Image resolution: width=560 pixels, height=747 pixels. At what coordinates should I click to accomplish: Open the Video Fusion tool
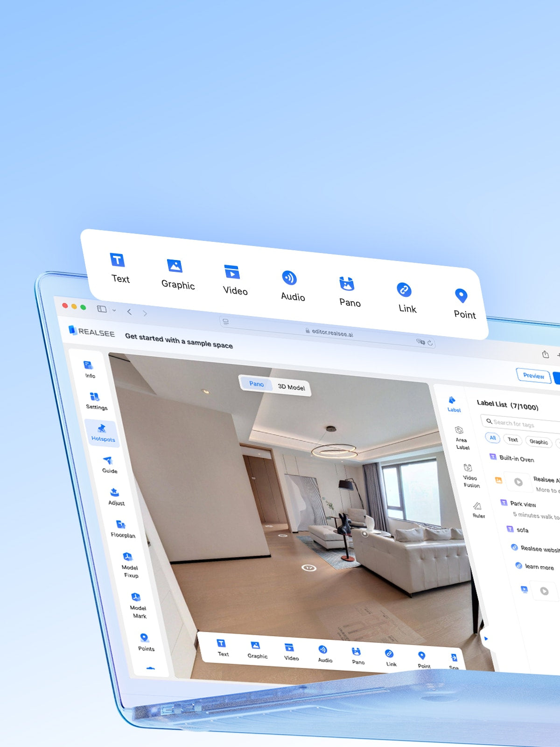point(470,476)
